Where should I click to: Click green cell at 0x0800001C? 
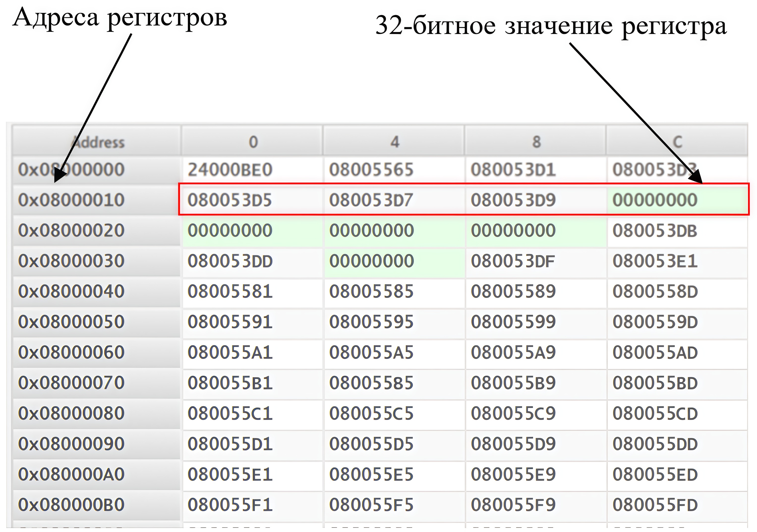pyautogui.click(x=655, y=200)
